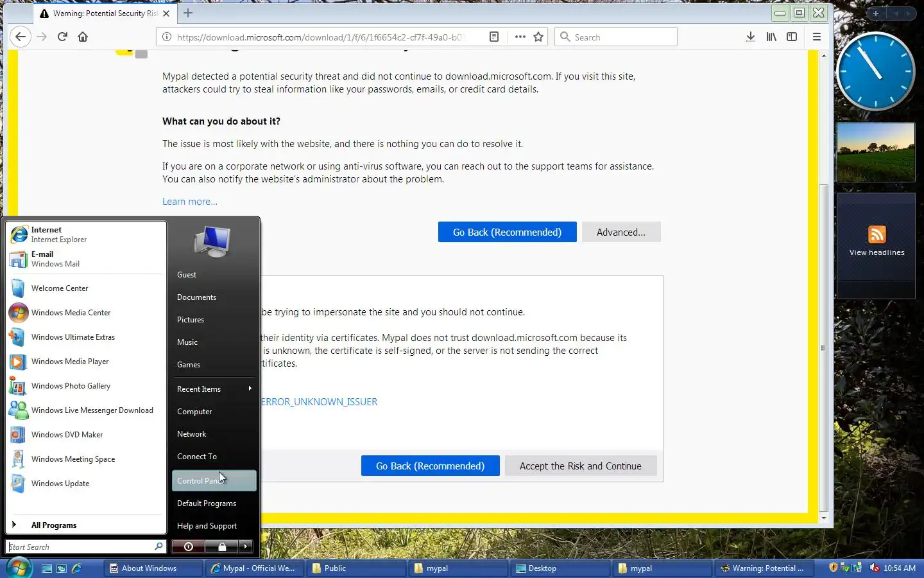
Task: Open Windows Ultimate Extras
Action: (86, 337)
